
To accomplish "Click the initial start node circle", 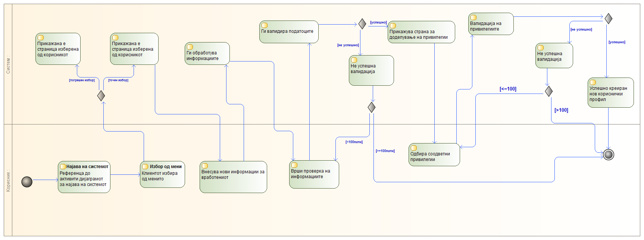I will coord(27,182).
